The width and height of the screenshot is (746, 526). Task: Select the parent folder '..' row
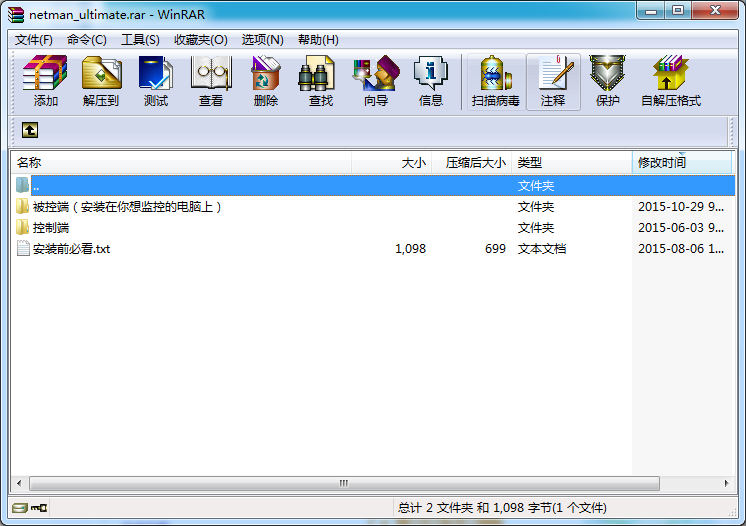pyautogui.click(x=373, y=185)
